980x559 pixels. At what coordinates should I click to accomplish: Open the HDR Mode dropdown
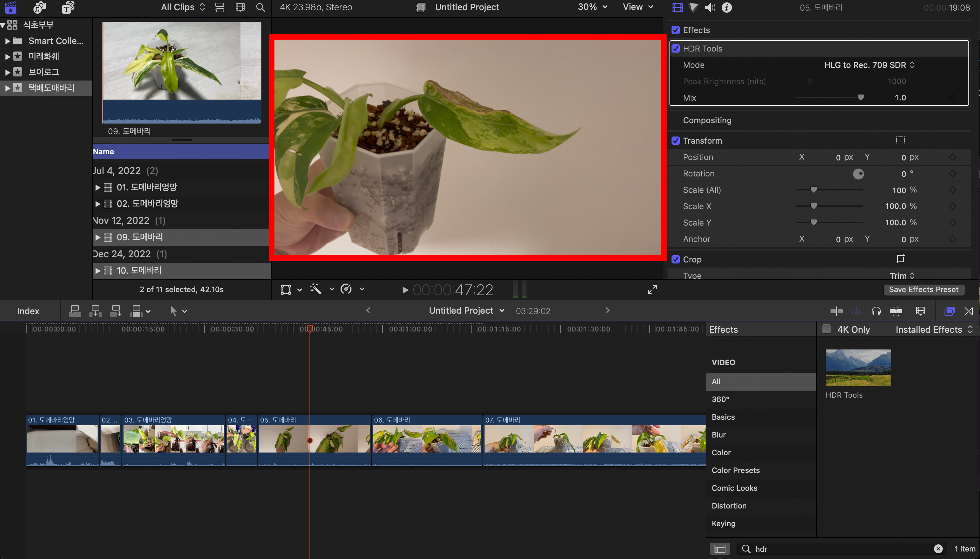pyautogui.click(x=869, y=65)
